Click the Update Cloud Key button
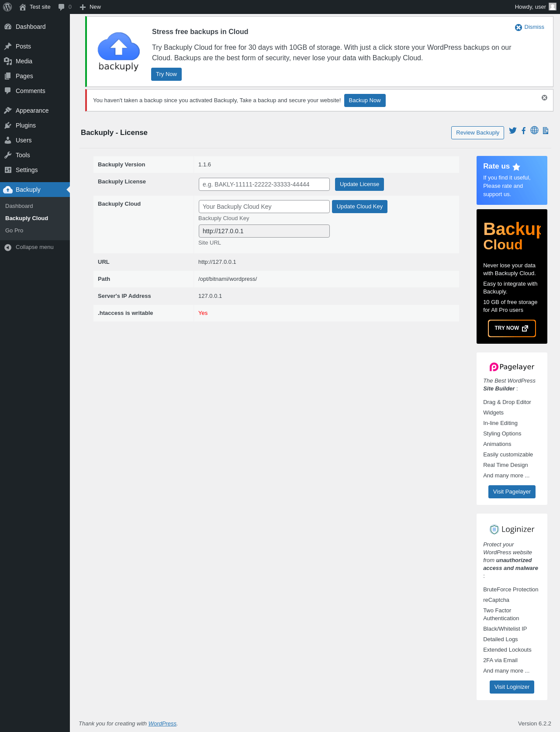The image size is (560, 732). (x=360, y=207)
